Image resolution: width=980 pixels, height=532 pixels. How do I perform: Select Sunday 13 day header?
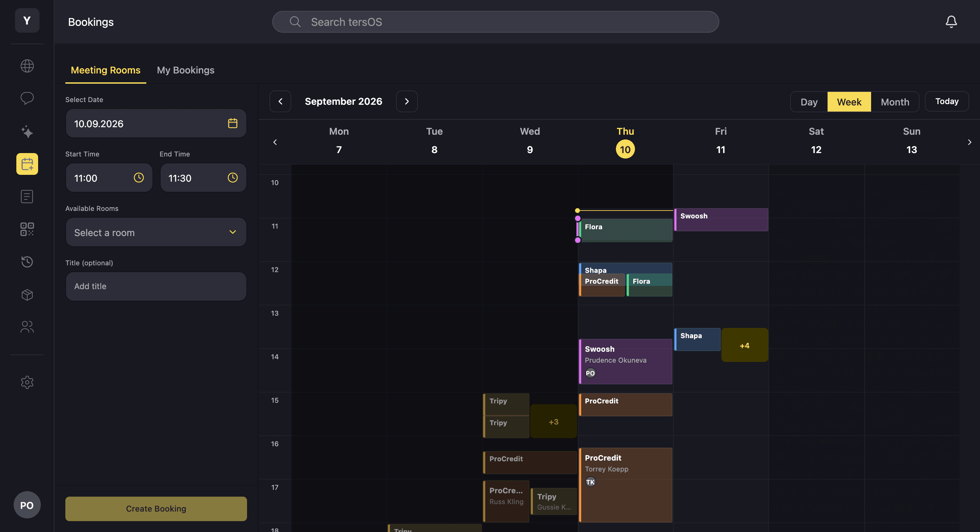[x=912, y=141]
